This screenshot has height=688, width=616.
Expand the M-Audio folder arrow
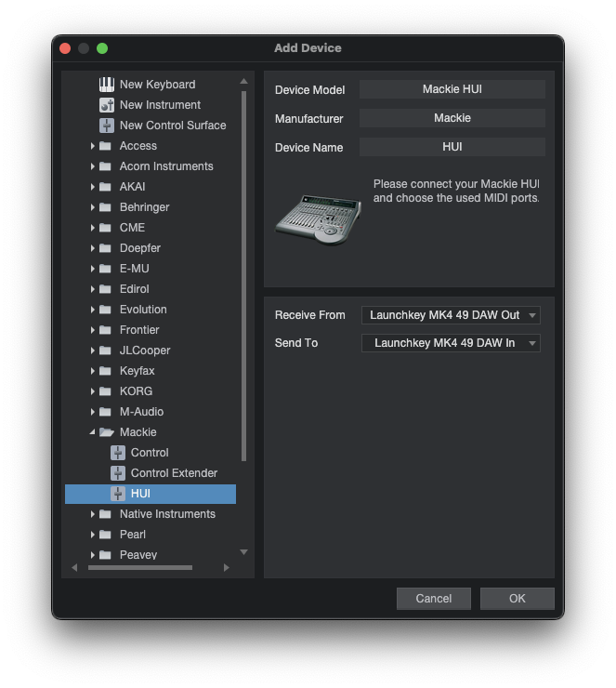93,412
